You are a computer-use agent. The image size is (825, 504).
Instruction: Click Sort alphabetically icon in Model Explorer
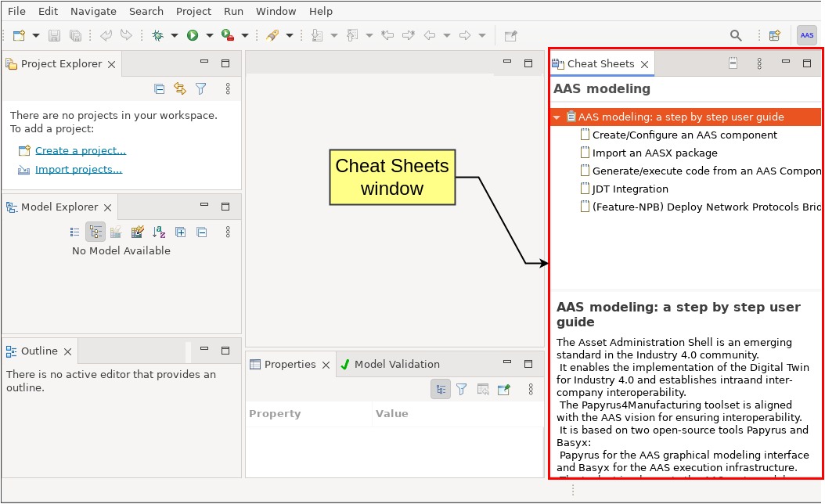click(159, 232)
